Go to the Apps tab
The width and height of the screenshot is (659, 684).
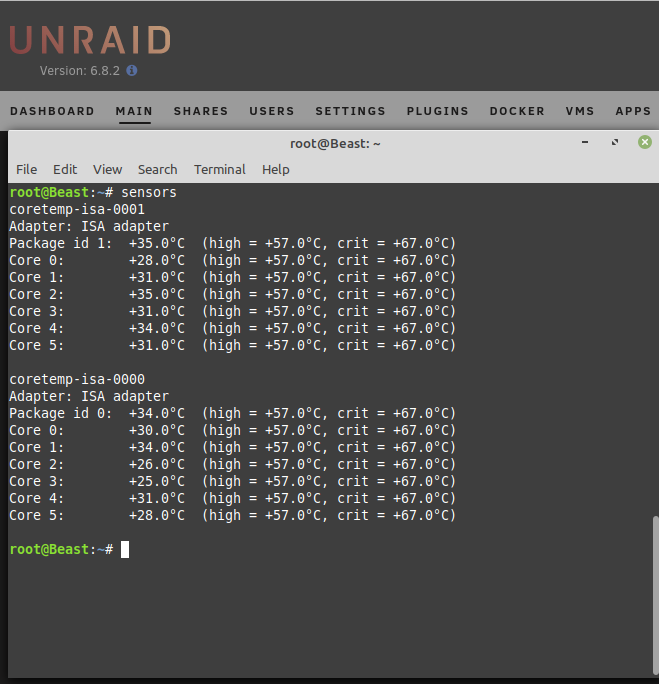633,111
